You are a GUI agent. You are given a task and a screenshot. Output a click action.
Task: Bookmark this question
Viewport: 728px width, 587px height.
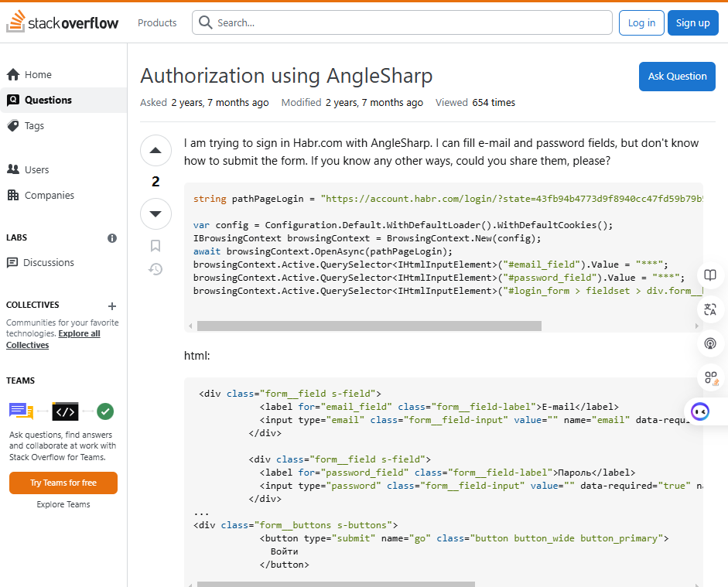(156, 245)
